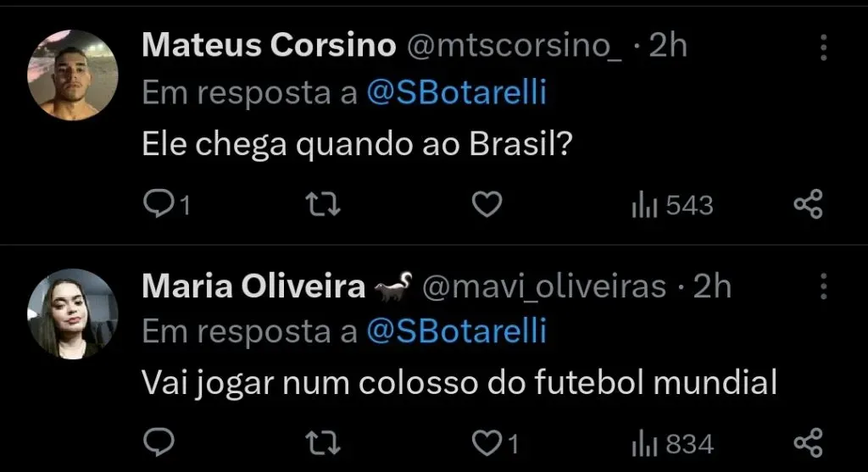The width and height of the screenshot is (868, 472).
Task: View analytics showing 834 views
Action: point(672,443)
